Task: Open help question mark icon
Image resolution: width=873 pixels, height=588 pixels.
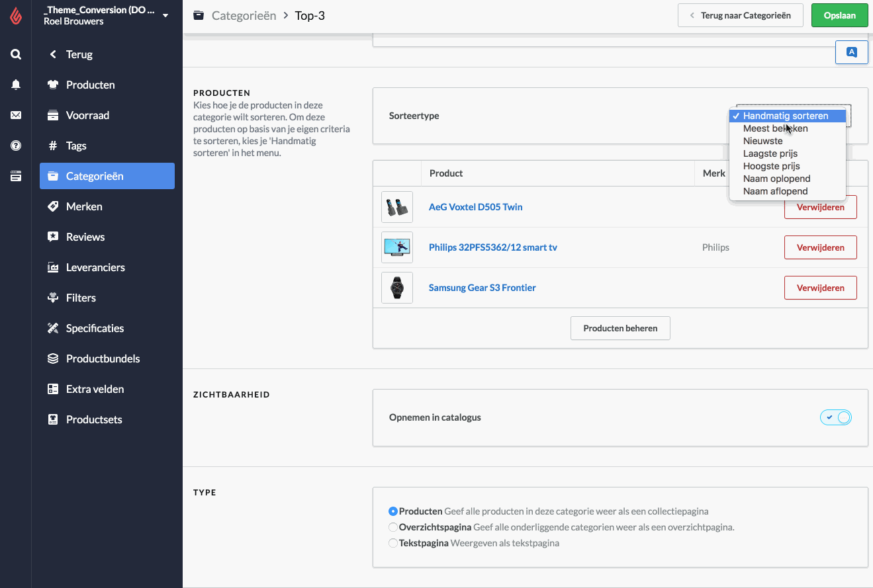Action: (x=16, y=146)
